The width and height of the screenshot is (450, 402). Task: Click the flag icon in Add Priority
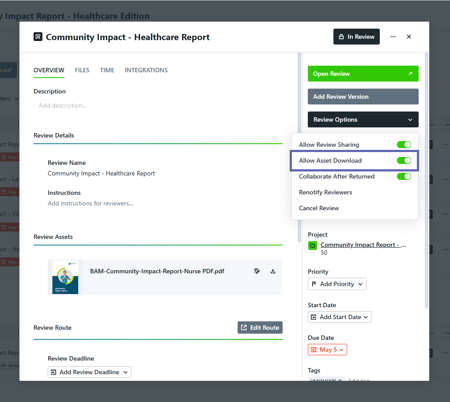[314, 284]
